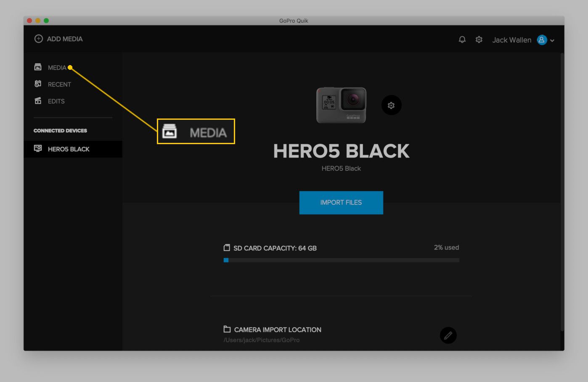The height and width of the screenshot is (382, 588).
Task: Click the SD card icon
Action: (227, 248)
